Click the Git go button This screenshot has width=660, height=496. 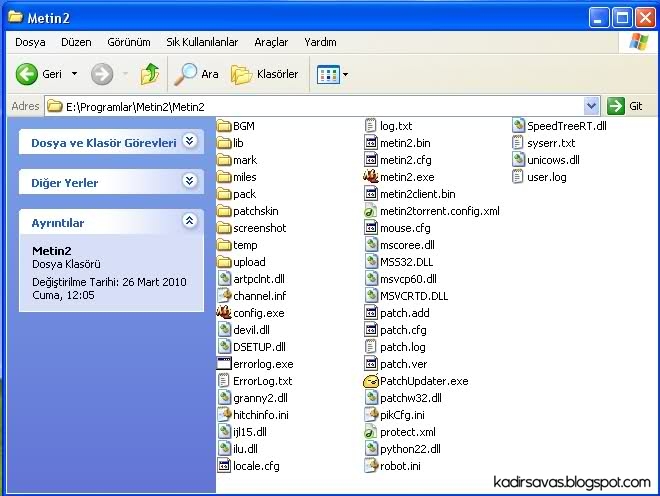click(625, 106)
